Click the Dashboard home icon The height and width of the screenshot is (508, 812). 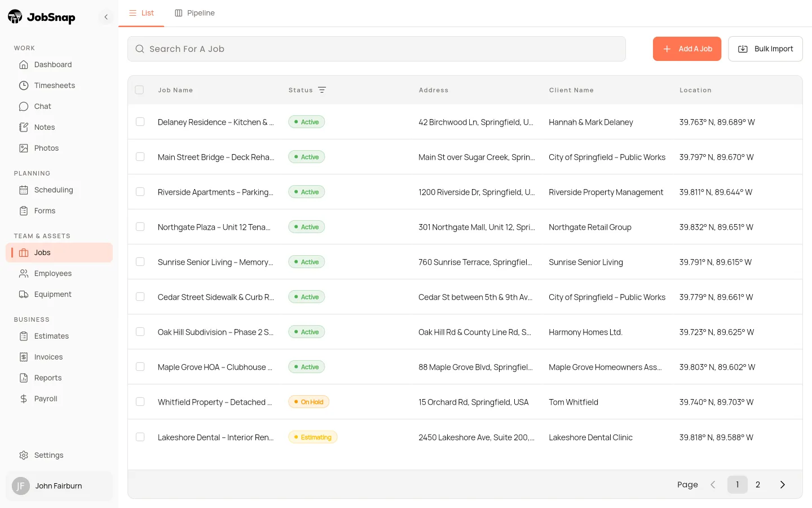click(24, 64)
